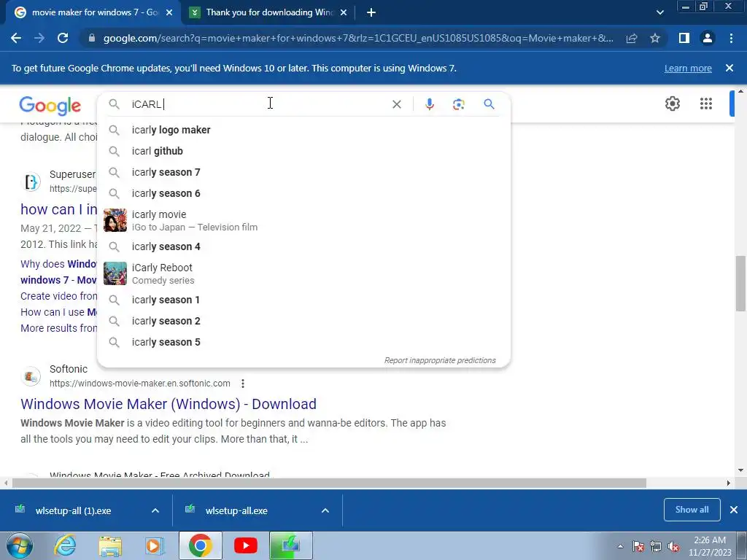
Task: Search by image with Google Lens icon
Action: [458, 104]
